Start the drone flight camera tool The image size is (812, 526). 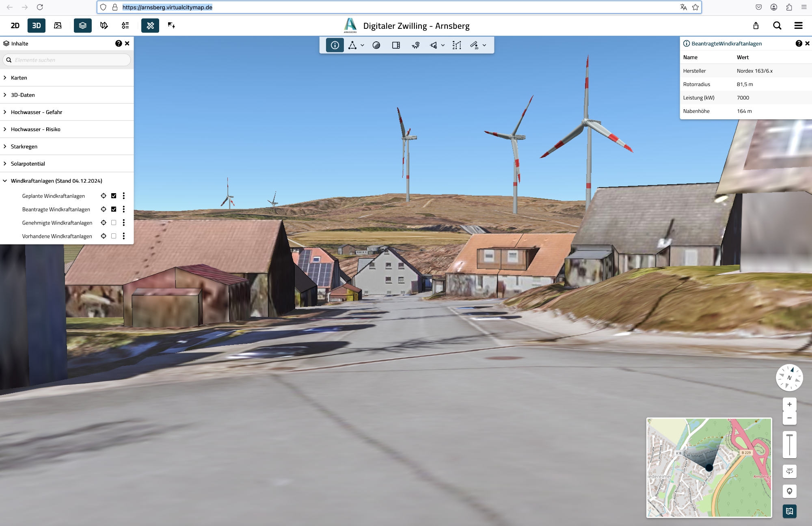415,45
